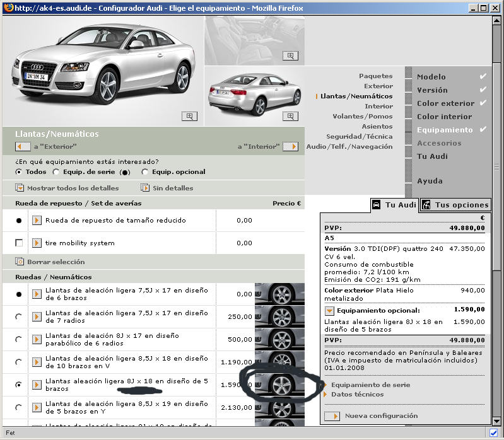Click the Nueva configuración arrow icon

(332, 416)
